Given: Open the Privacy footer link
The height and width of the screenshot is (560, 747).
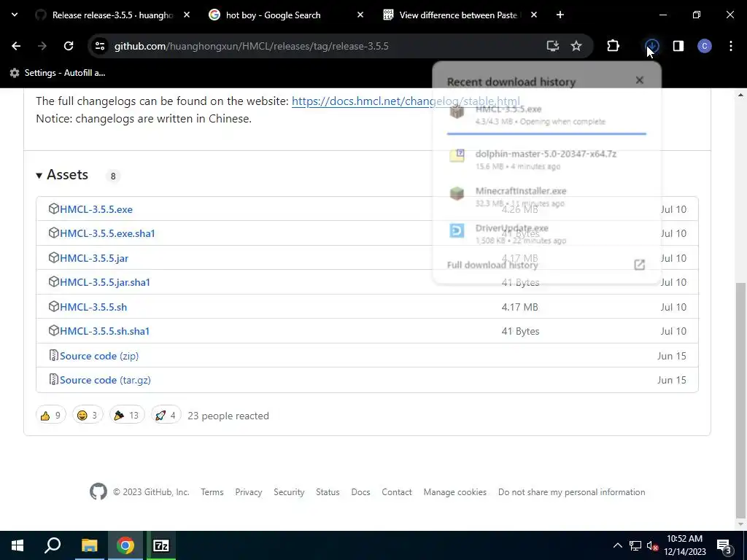Looking at the screenshot, I should coord(249,492).
